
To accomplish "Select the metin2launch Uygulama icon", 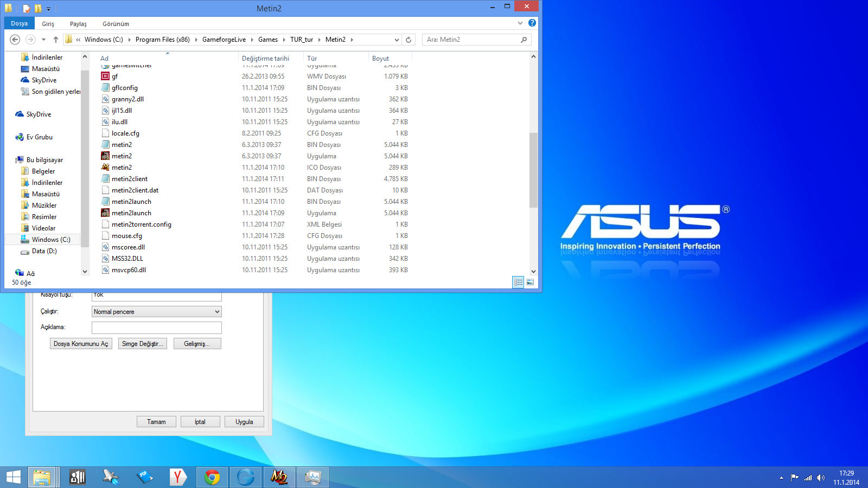I will [105, 213].
